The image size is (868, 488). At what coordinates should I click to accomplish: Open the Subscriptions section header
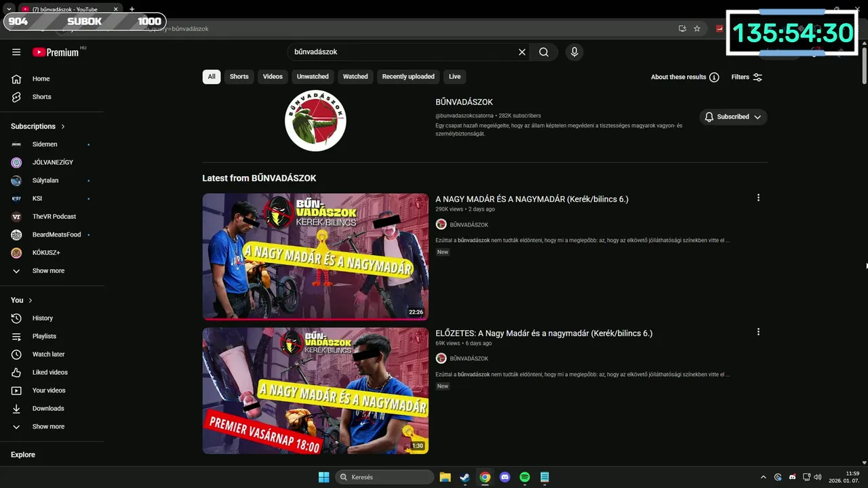38,126
